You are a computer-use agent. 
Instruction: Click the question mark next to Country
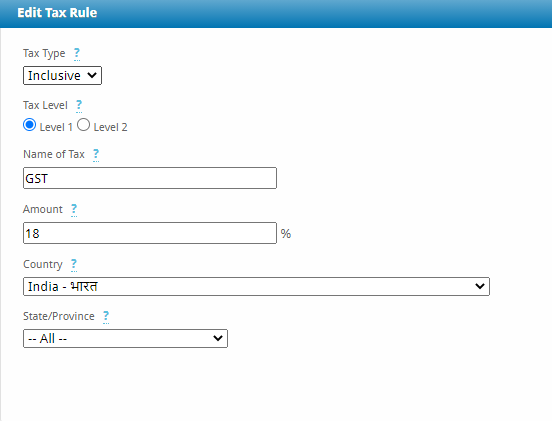74,264
